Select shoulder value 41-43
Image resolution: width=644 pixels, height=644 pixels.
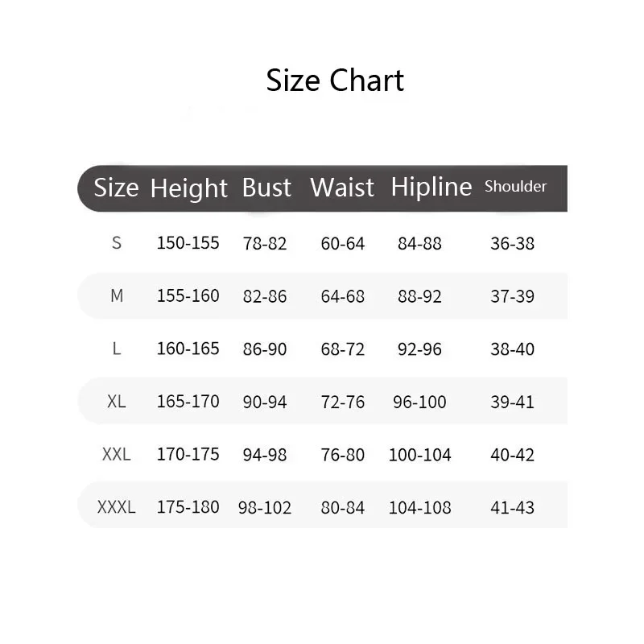pos(512,508)
